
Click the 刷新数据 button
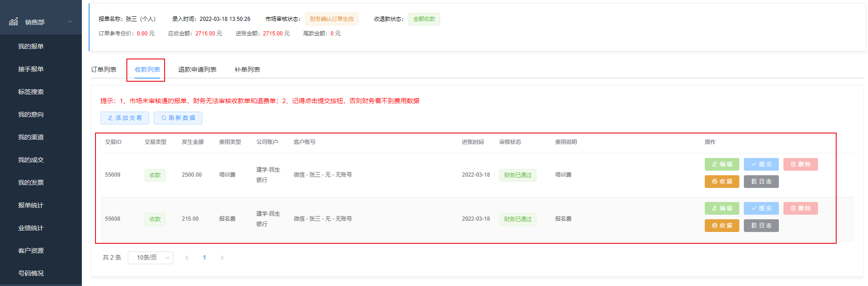click(x=178, y=118)
